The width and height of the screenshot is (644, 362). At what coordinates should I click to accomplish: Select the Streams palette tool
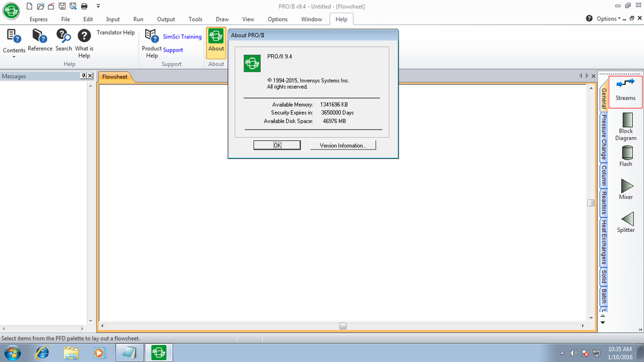(625, 91)
